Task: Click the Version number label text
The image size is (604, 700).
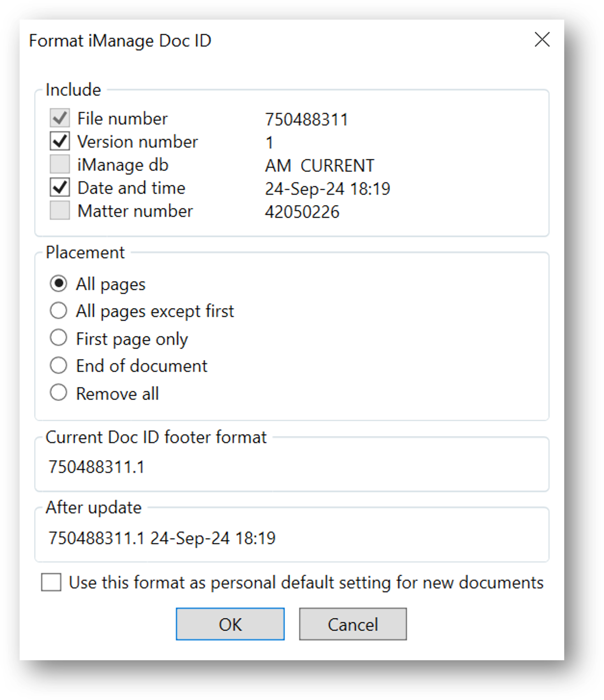Action: pyautogui.click(x=138, y=142)
